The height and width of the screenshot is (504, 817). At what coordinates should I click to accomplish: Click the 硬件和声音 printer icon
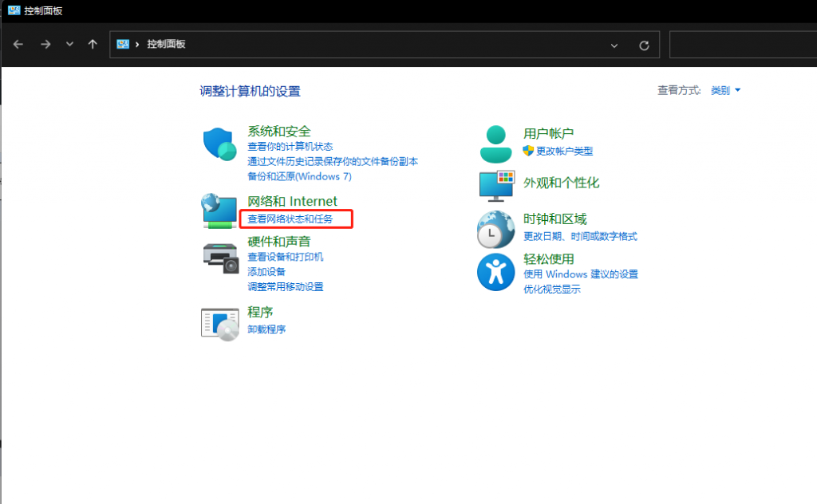point(220,258)
